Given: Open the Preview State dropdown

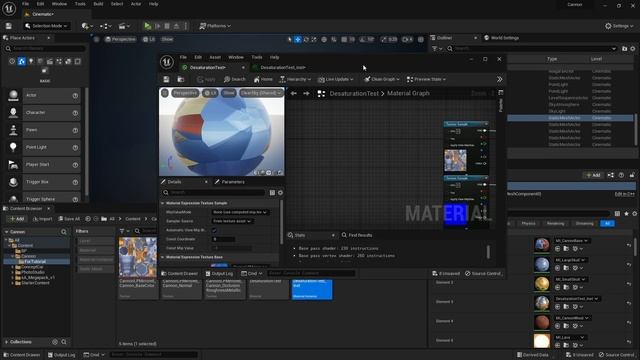Looking at the screenshot, I should [x=426, y=79].
